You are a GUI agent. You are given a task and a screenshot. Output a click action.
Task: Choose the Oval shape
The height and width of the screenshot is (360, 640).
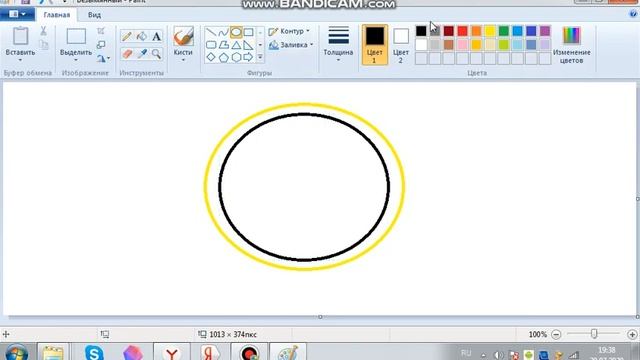pos(236,32)
